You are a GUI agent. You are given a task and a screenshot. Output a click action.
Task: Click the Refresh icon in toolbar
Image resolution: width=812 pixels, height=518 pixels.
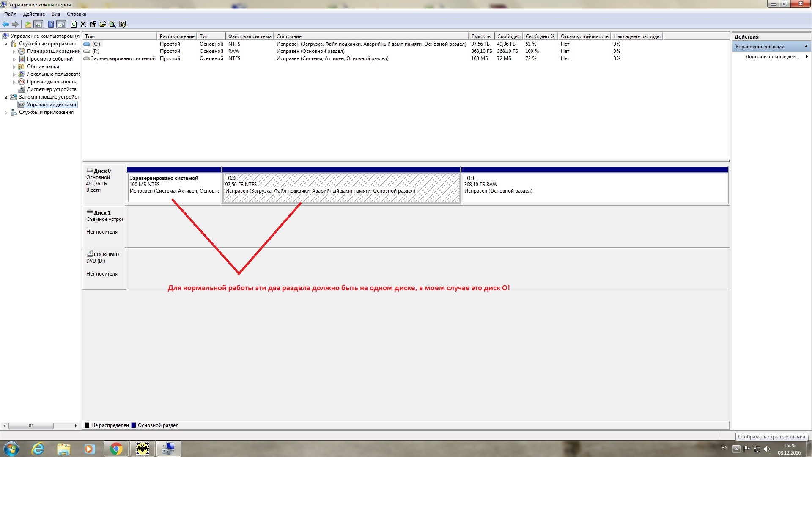click(x=74, y=24)
